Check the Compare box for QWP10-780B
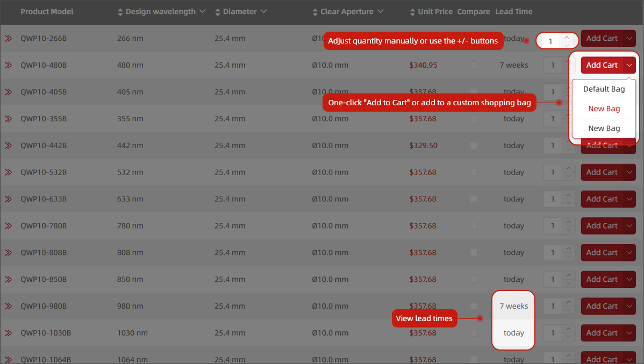644x364 pixels. 474,226
